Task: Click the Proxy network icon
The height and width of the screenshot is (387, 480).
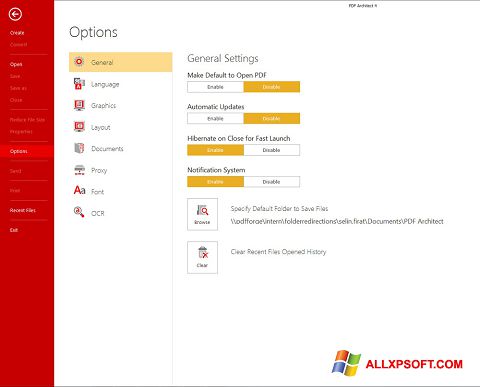Action: point(79,170)
